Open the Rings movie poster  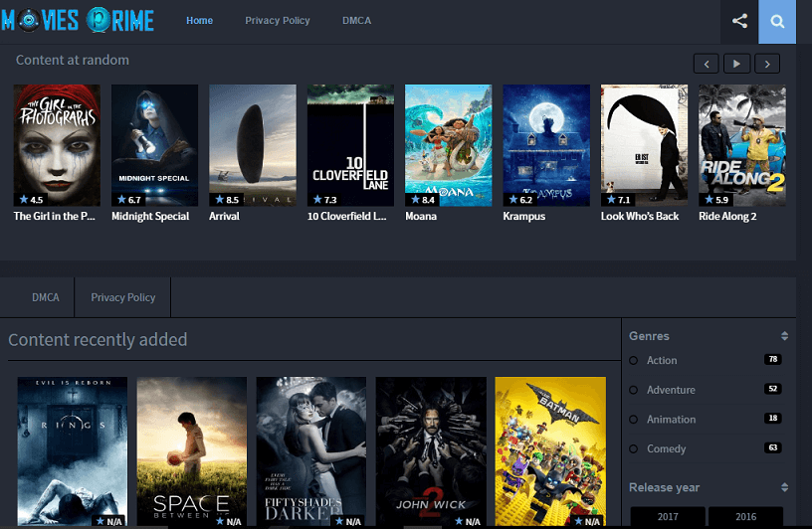tap(73, 451)
